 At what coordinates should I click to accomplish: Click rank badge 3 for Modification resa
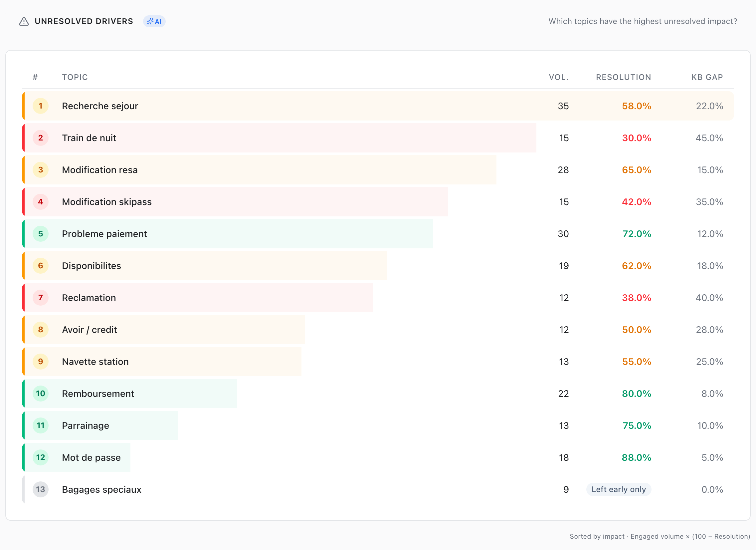pos(41,170)
